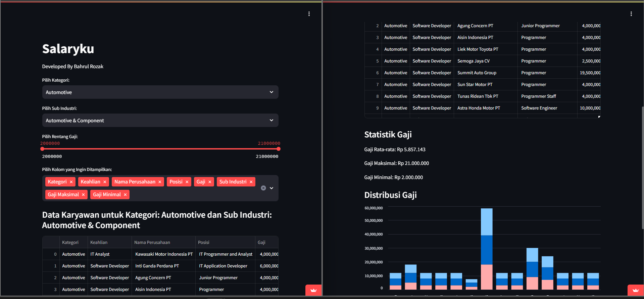
Task: Click Tunas Ridean Tbk PT cell
Action: click(x=486, y=96)
